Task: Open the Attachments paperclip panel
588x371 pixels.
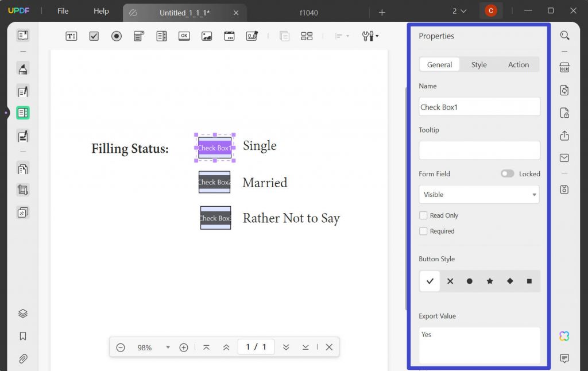Action: [x=23, y=359]
